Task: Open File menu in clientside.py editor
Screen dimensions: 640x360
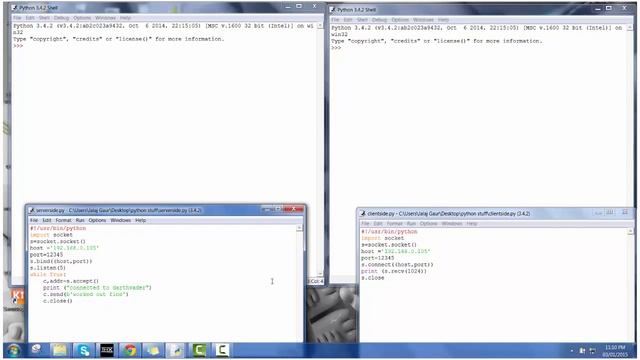Action: 365,224
